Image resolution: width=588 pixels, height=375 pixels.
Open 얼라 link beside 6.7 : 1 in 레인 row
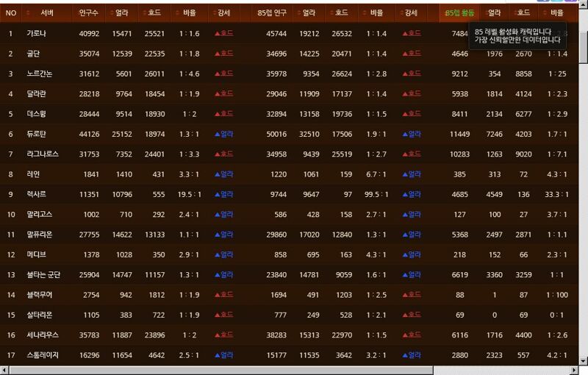point(412,174)
